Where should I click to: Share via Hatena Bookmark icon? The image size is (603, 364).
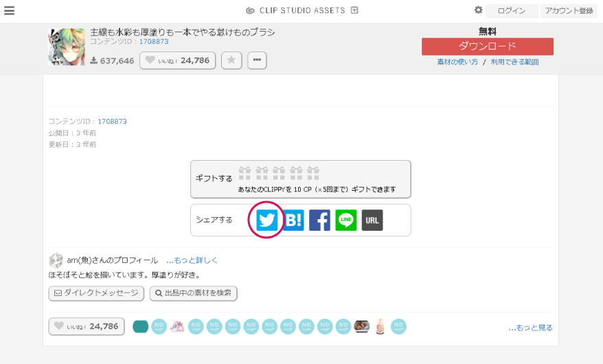pos(293,220)
